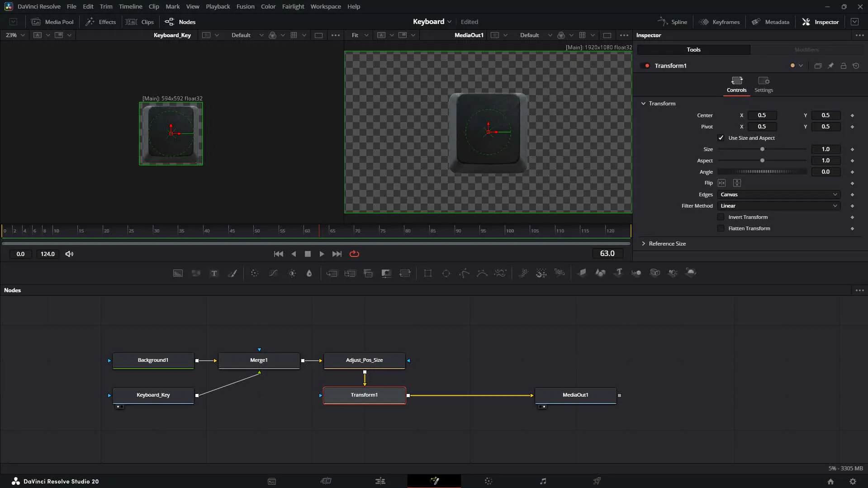Add a Renderer3D node from the toolbar
This screenshot has height=488, width=868.
[x=691, y=273]
